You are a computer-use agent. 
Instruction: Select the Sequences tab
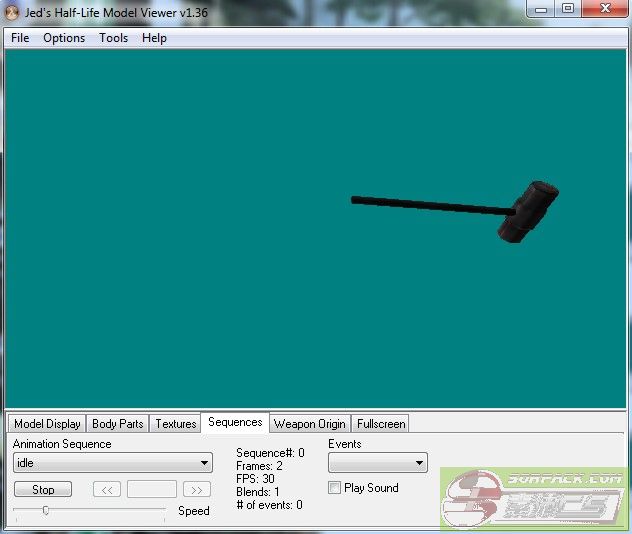click(x=235, y=422)
